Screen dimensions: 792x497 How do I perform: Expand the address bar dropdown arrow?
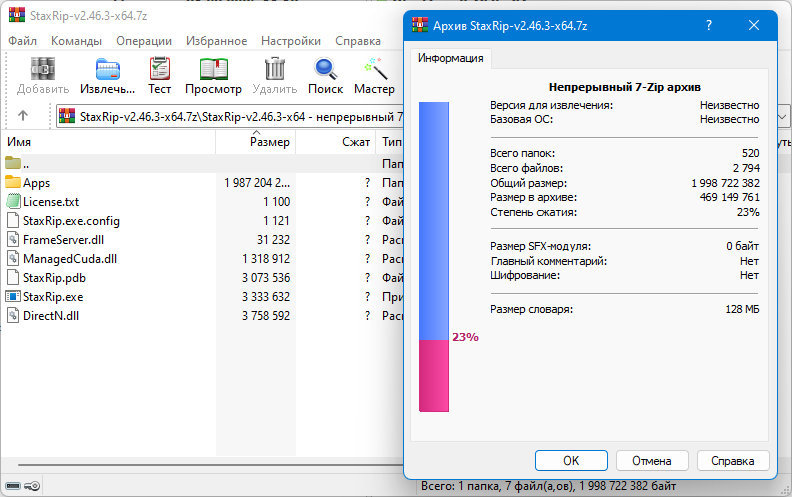coord(783,117)
